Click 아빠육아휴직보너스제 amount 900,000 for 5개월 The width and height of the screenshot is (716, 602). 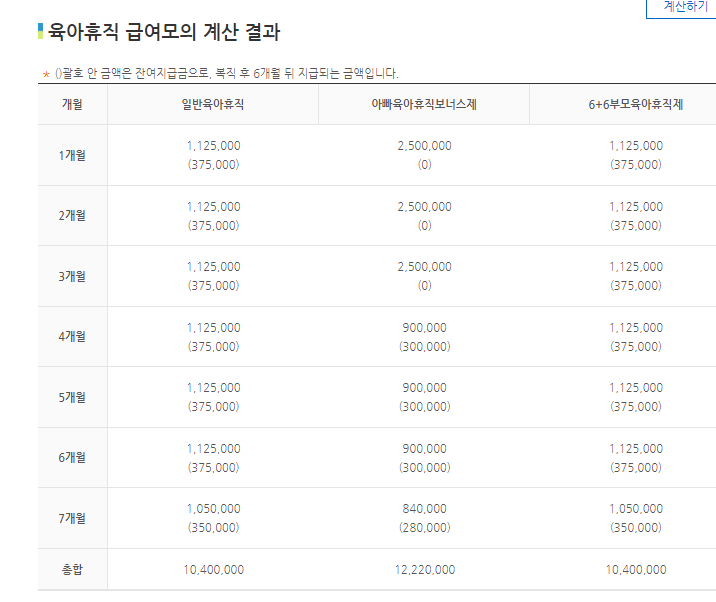coord(424,388)
